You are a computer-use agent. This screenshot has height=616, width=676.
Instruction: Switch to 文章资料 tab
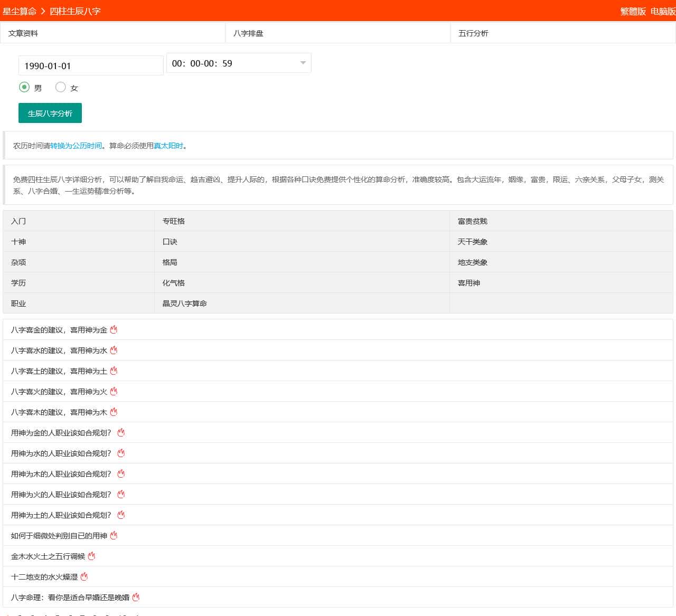(23, 33)
